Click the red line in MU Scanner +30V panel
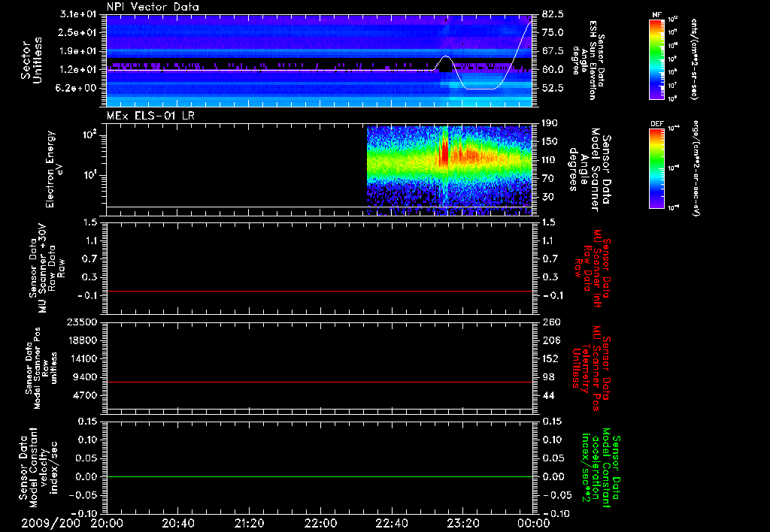 pyautogui.click(x=320, y=291)
